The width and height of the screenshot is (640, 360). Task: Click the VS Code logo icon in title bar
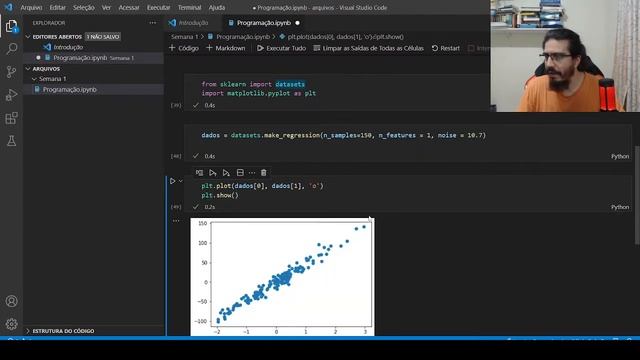click(x=8, y=7)
